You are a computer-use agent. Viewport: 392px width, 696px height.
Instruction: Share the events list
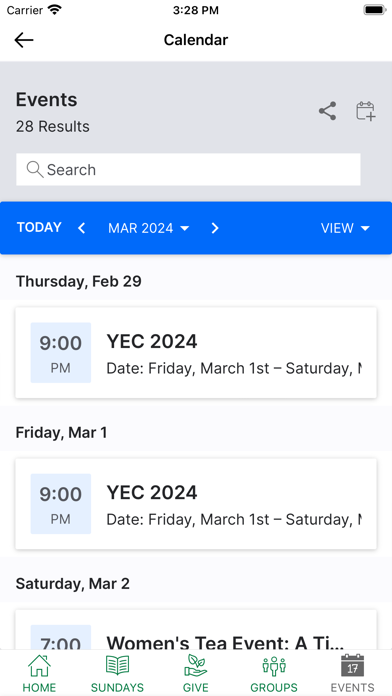pyautogui.click(x=327, y=111)
